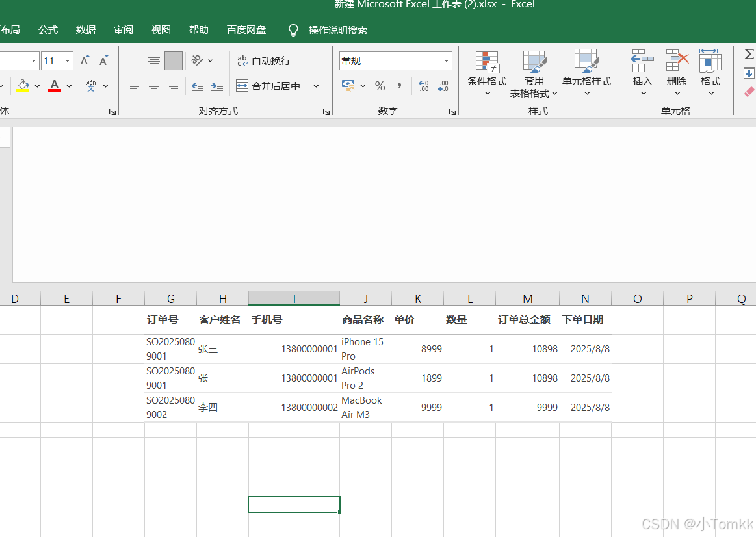Screen dimensions: 756x537
Task: Decrease the cell indent
Action: point(197,86)
